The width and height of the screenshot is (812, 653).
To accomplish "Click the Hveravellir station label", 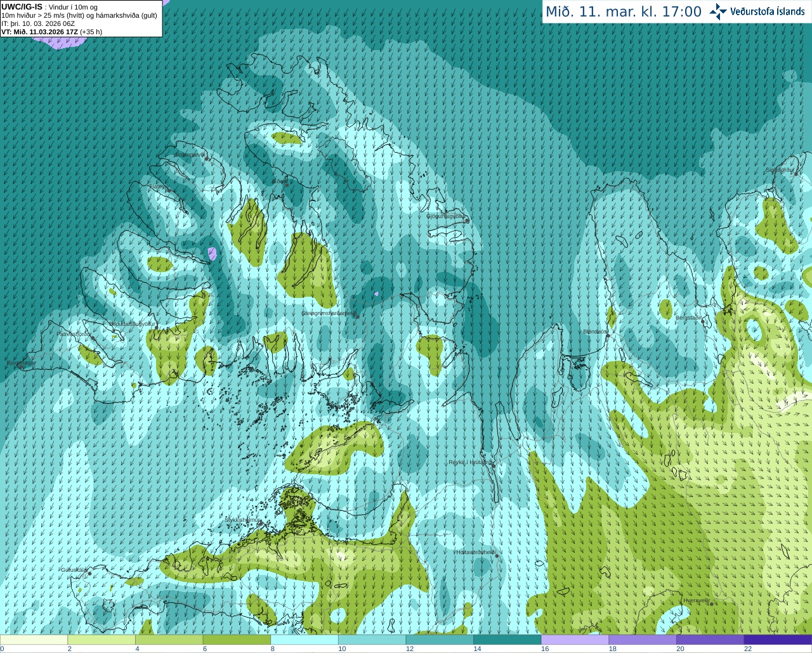I will [x=696, y=600].
